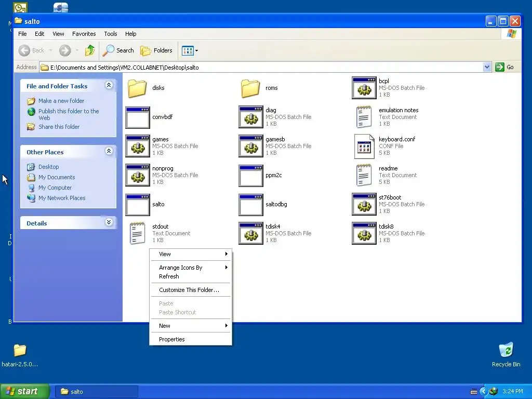The height and width of the screenshot is (399, 532).
Task: Open the Help menu
Action: 130,34
